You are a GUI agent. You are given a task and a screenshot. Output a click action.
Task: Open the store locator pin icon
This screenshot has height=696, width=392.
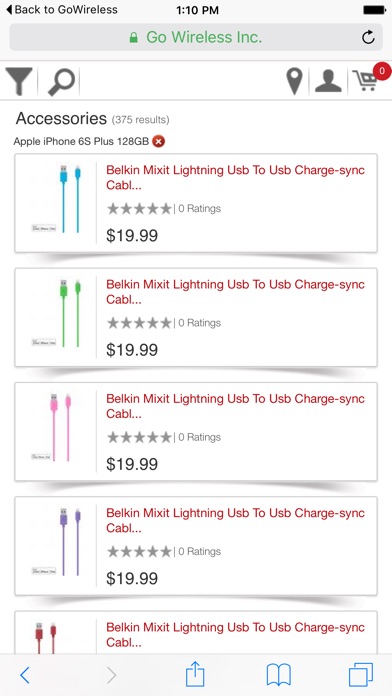point(294,82)
